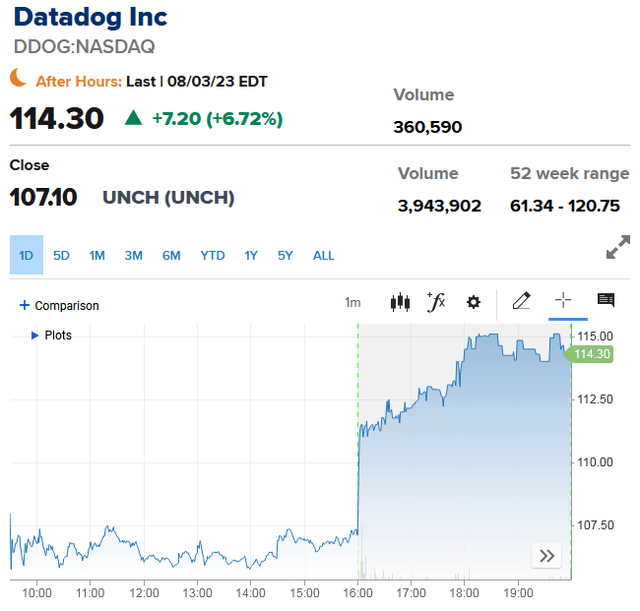Click the after-hours moon icon
The width and height of the screenshot is (640, 611).
(19, 78)
